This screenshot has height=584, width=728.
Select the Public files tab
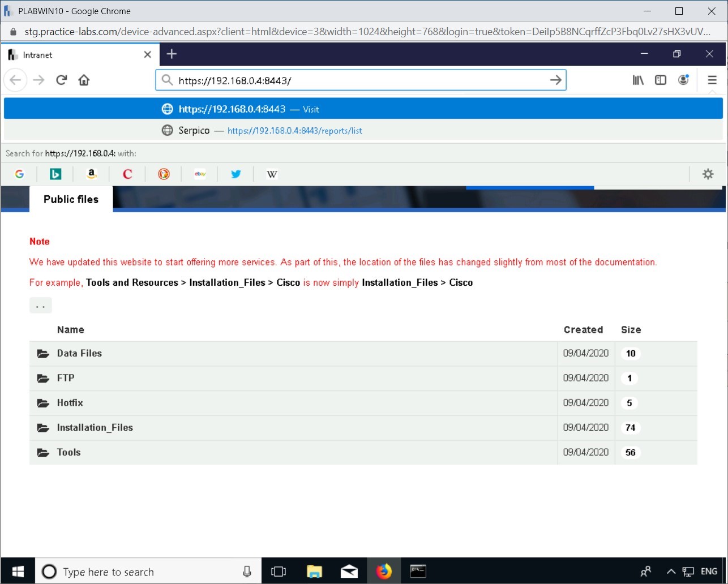click(70, 199)
